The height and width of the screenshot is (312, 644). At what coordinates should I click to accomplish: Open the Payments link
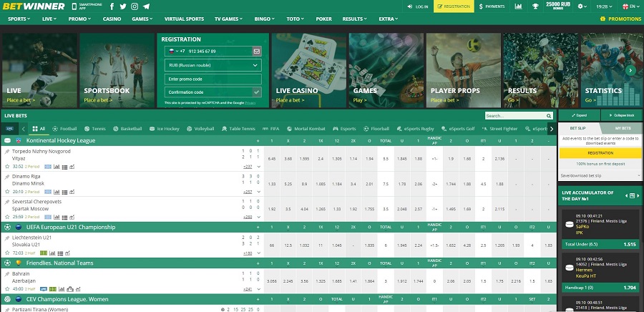pyautogui.click(x=492, y=6)
